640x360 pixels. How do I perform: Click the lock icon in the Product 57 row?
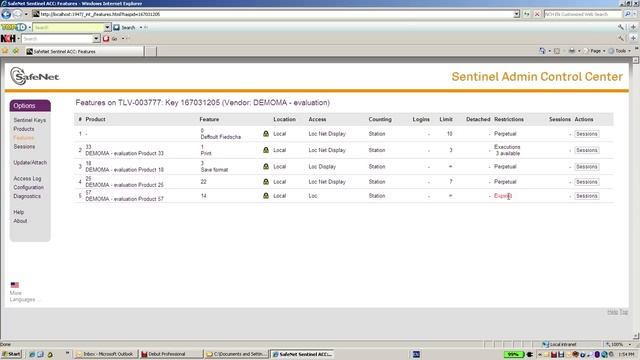pyautogui.click(x=266, y=196)
